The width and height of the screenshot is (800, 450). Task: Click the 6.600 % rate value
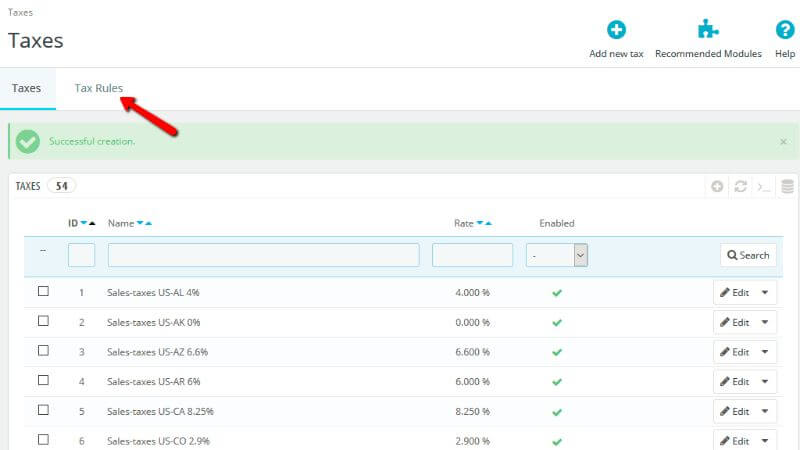pyautogui.click(x=472, y=352)
